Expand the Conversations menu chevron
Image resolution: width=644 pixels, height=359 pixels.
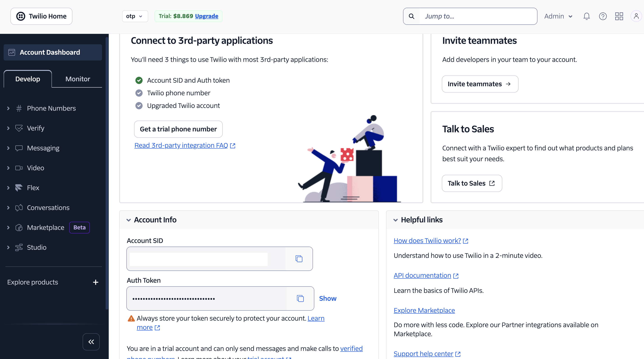tap(8, 208)
